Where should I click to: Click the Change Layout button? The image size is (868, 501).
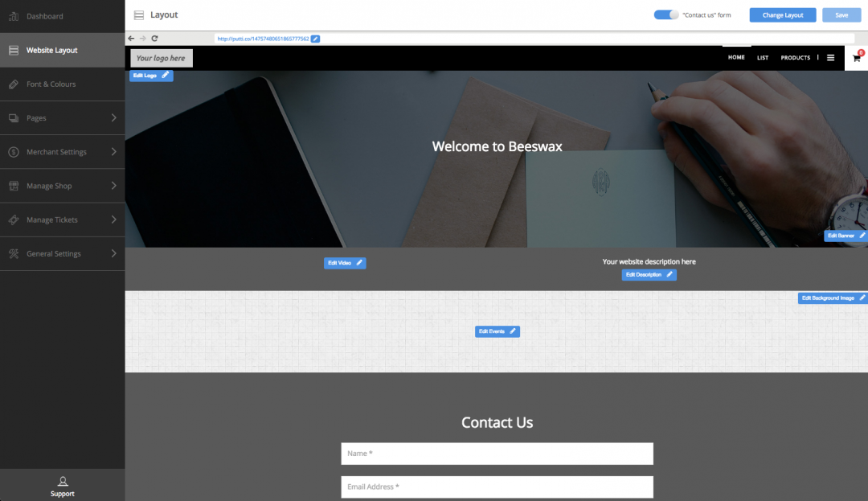[x=782, y=14]
